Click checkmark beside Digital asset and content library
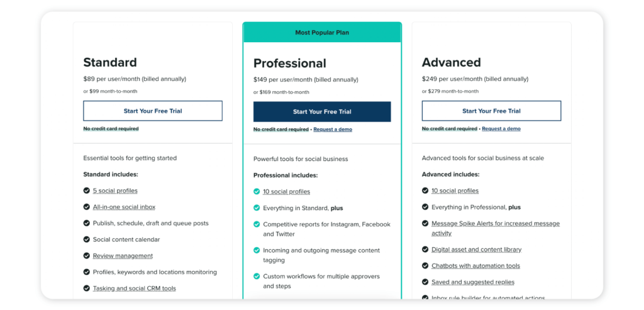The width and height of the screenshot is (644, 310). [x=425, y=249]
